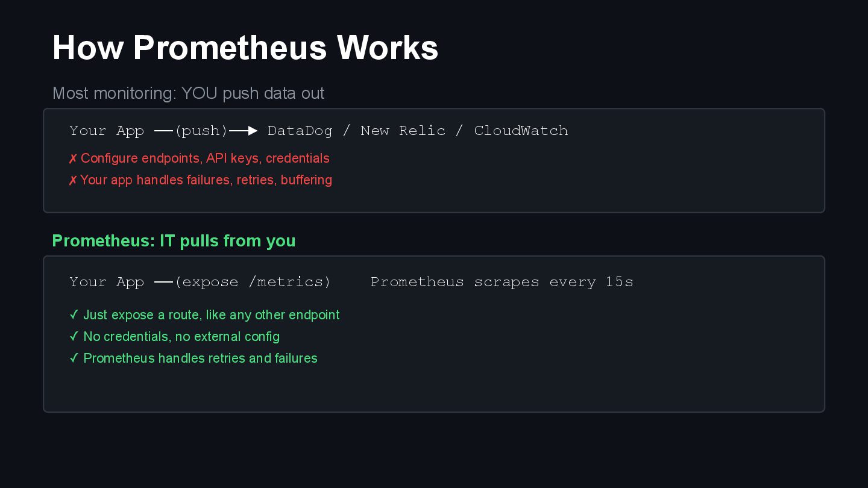Image resolution: width=868 pixels, height=488 pixels.
Task: Click the Most monitoring subtitle text
Action: coord(188,93)
